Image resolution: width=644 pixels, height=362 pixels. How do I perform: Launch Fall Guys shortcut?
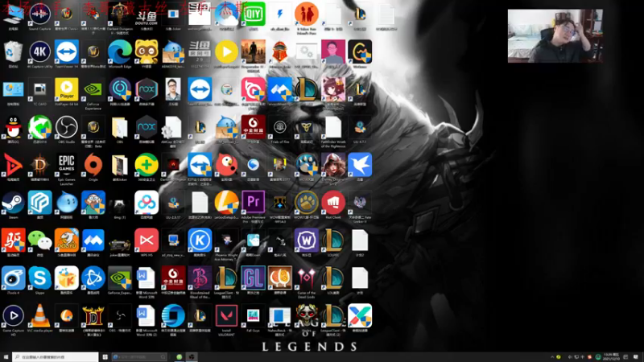click(x=254, y=317)
